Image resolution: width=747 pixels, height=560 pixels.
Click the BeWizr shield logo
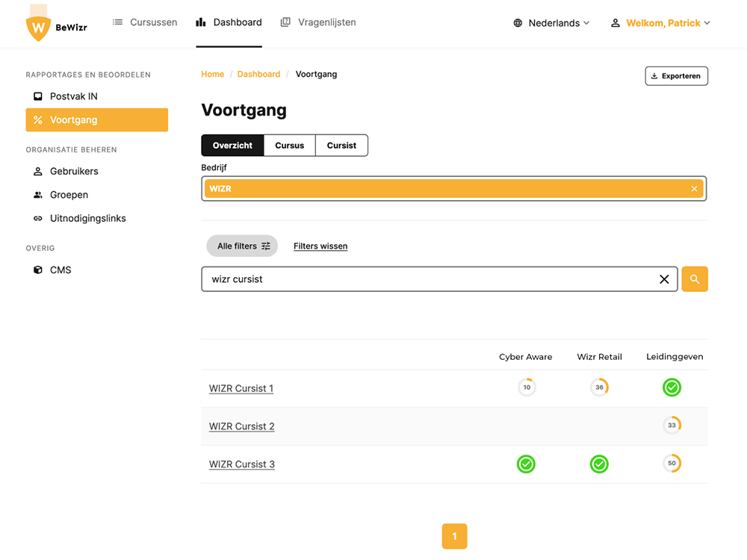(38, 28)
